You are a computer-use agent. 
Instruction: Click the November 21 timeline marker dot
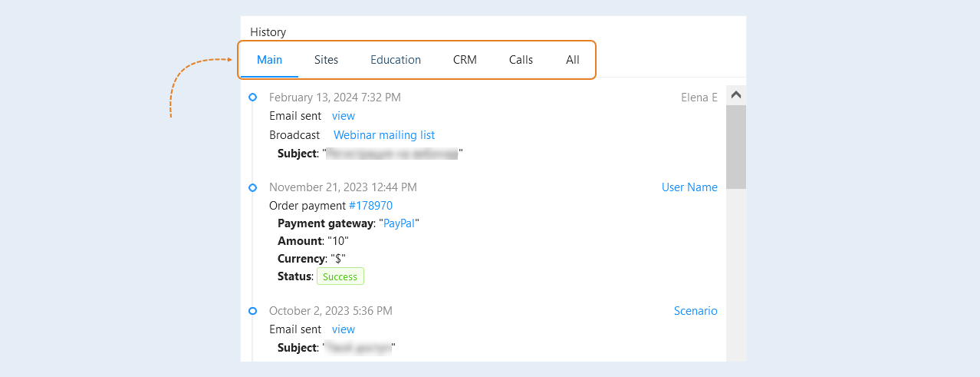coord(252,187)
